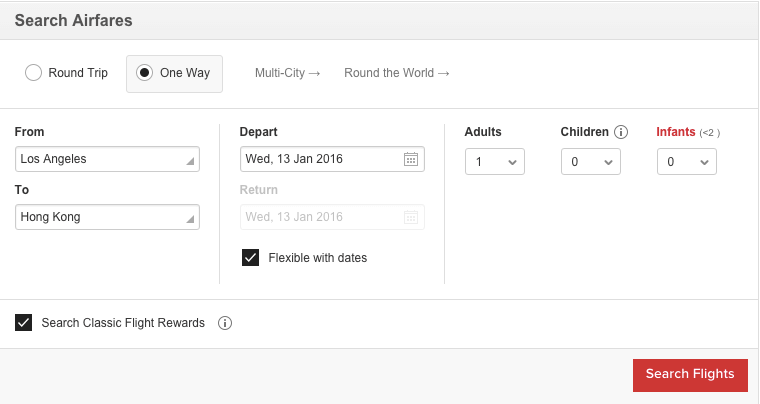The height and width of the screenshot is (404, 760).
Task: Open the Multi-City link
Action: tap(287, 73)
